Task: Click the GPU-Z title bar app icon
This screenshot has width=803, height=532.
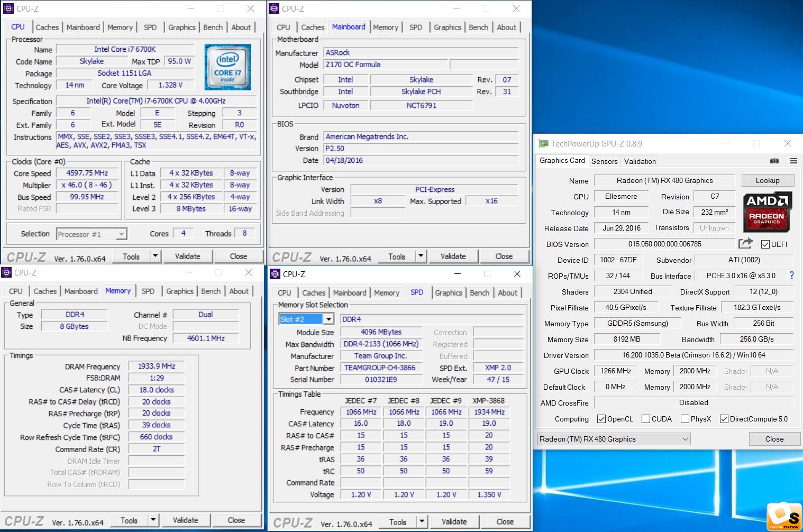Action: [543, 143]
